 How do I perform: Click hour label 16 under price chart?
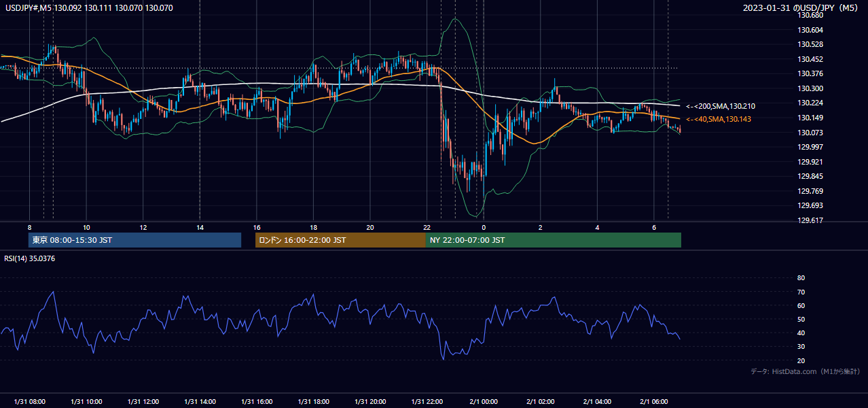click(x=256, y=227)
